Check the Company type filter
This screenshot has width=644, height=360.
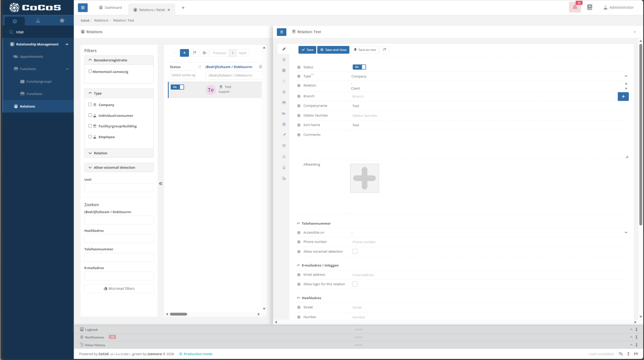point(90,104)
